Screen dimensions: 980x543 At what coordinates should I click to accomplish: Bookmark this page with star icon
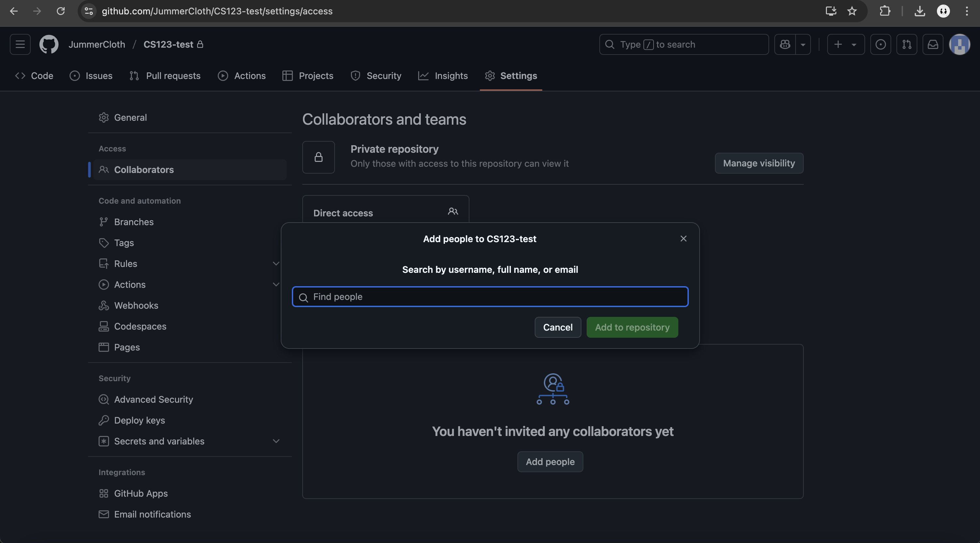pos(852,11)
